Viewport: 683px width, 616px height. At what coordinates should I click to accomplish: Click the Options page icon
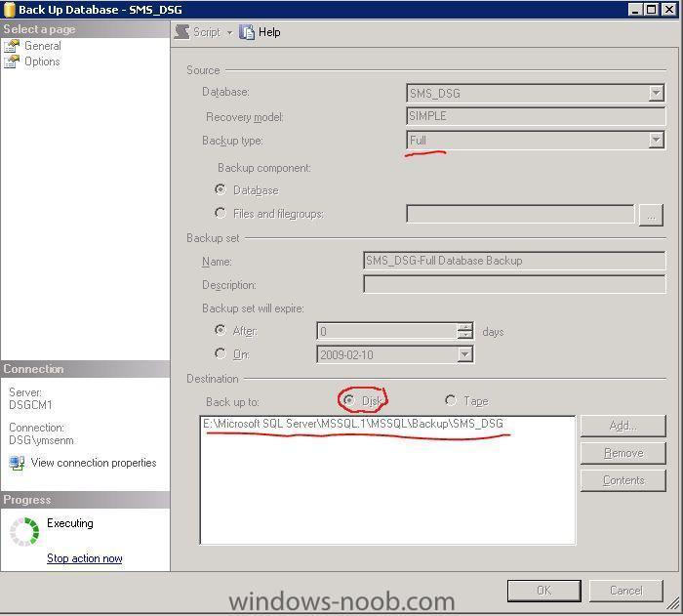pos(12,62)
